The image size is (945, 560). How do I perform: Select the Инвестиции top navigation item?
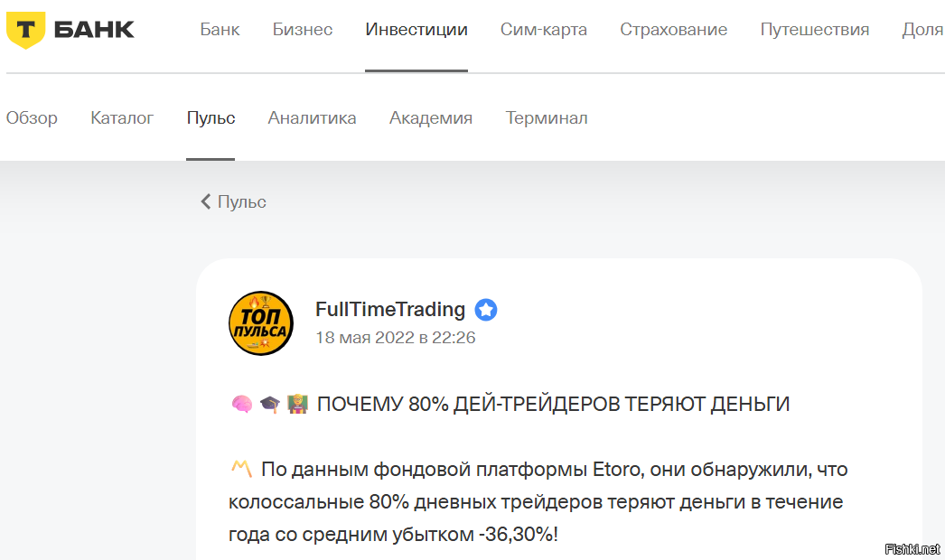coord(416,30)
